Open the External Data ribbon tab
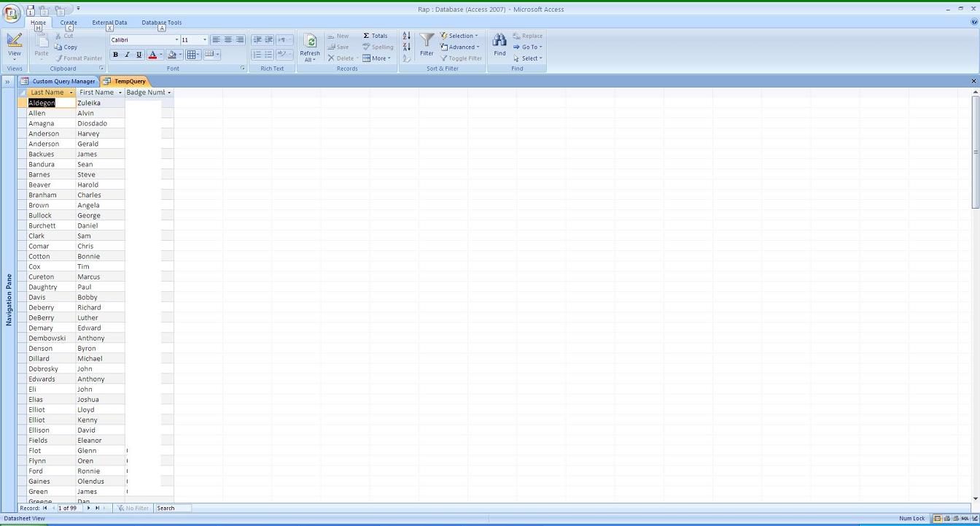 coord(109,23)
